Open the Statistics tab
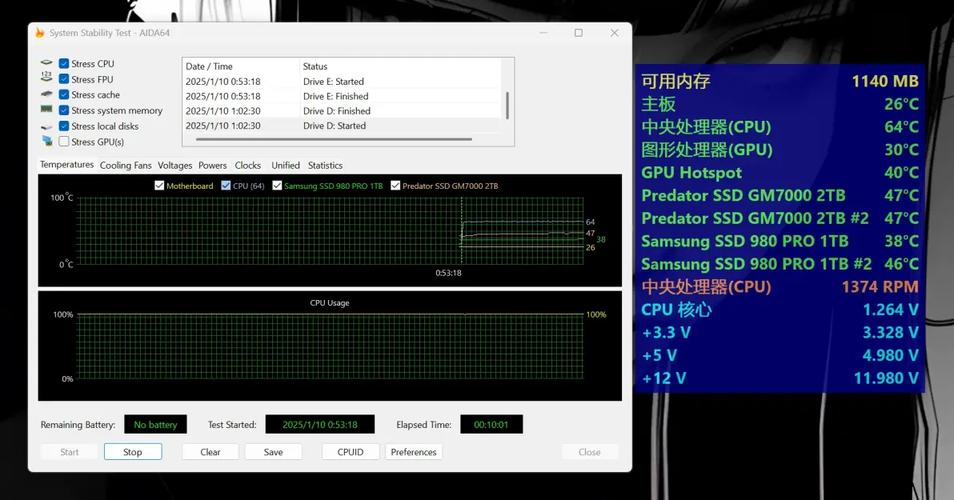 (325, 165)
